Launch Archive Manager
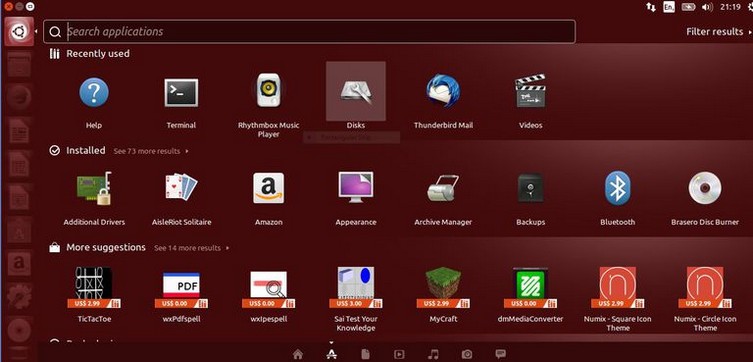 tap(443, 188)
